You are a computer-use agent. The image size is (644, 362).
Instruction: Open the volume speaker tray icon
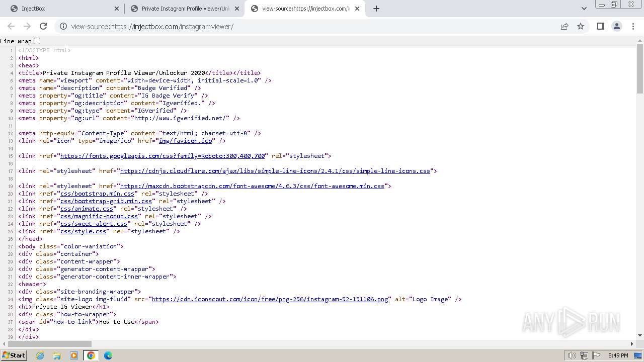572,355
